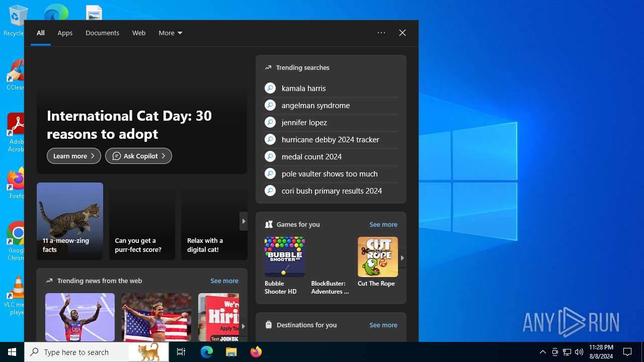This screenshot has height=362, width=644.
Task: Switch to the Apps tab
Action: 65,33
